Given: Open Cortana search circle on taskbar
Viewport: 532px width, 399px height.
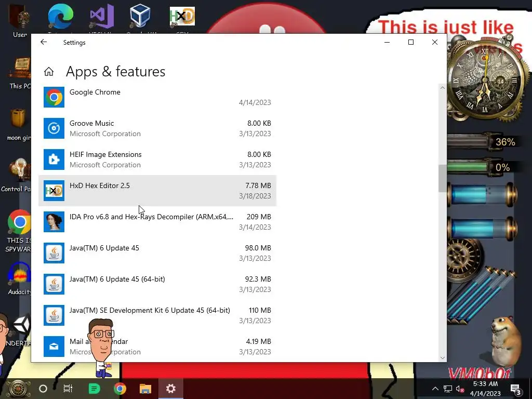Looking at the screenshot, I should click(43, 389).
